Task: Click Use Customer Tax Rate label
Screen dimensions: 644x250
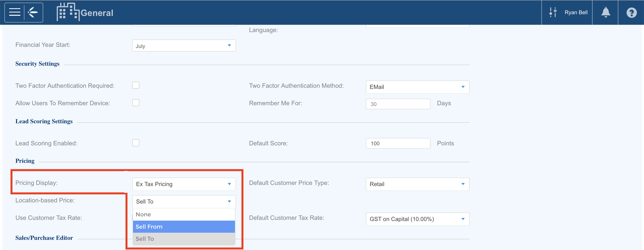Action: pyautogui.click(x=49, y=218)
